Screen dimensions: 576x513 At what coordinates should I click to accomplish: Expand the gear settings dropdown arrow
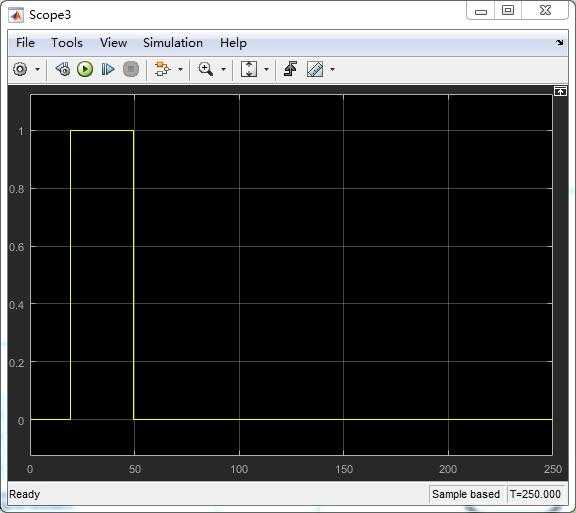click(x=37, y=69)
